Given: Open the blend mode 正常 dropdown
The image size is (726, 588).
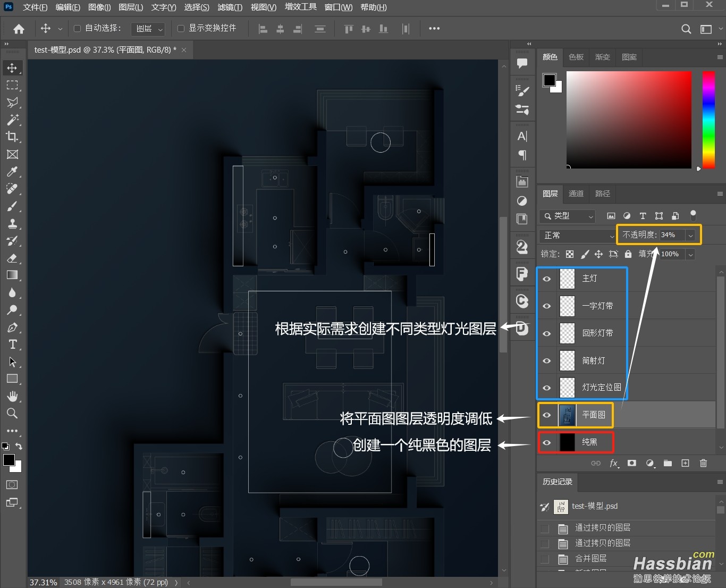Looking at the screenshot, I should click(x=577, y=235).
